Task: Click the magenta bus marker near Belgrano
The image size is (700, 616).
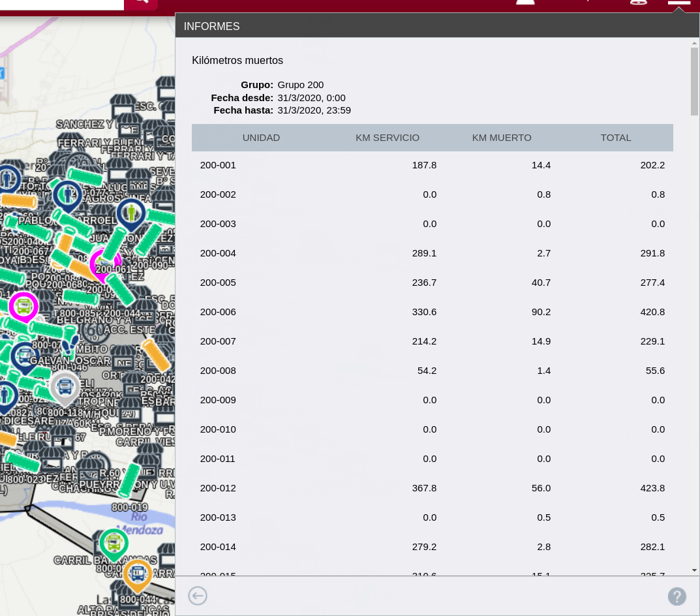Action: point(23,305)
